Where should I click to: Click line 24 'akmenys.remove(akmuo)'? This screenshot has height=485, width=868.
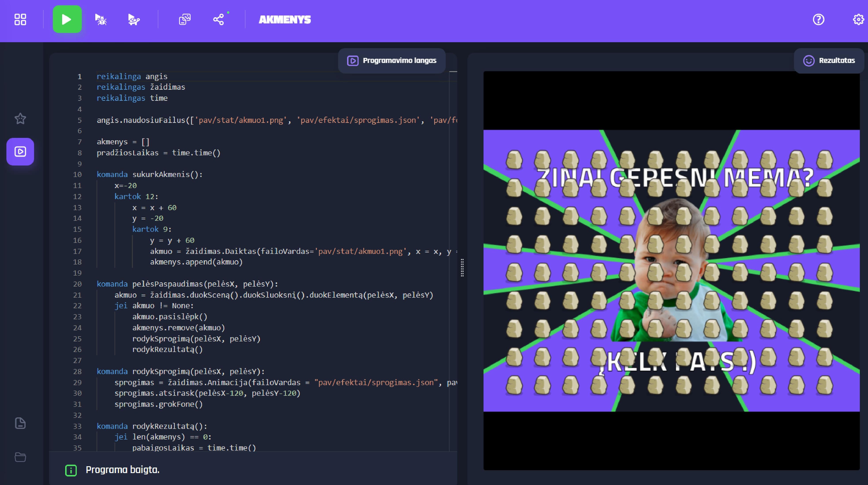click(x=178, y=328)
